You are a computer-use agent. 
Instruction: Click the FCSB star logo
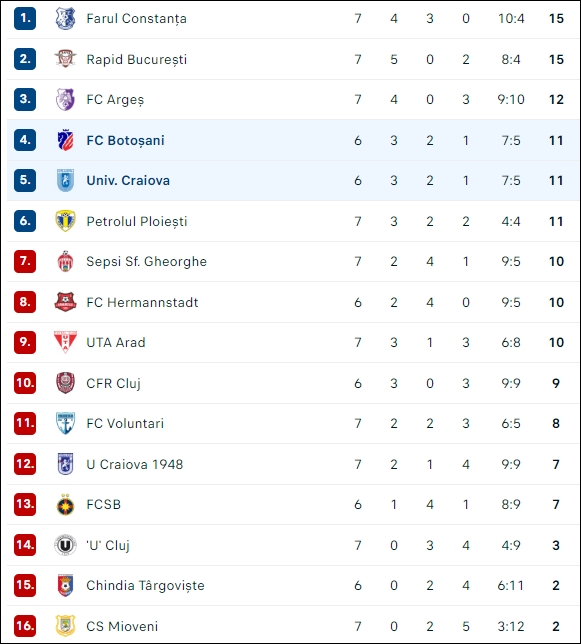[65, 504]
